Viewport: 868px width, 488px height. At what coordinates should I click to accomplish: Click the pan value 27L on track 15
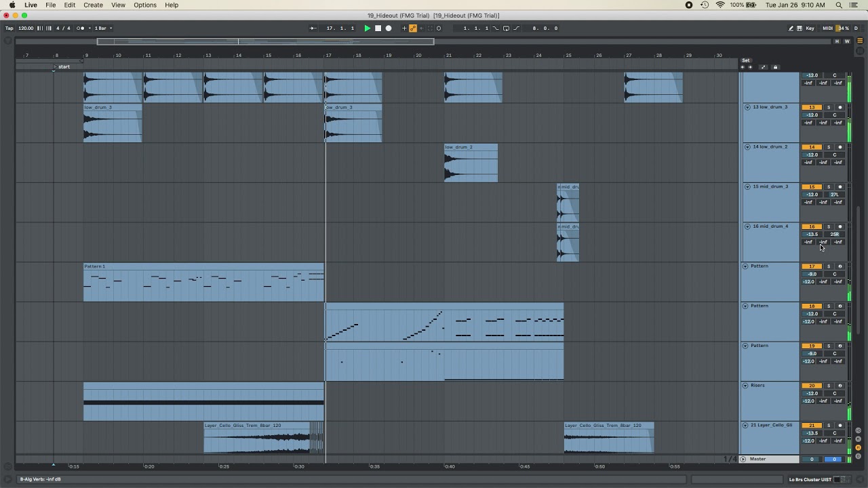pos(834,195)
